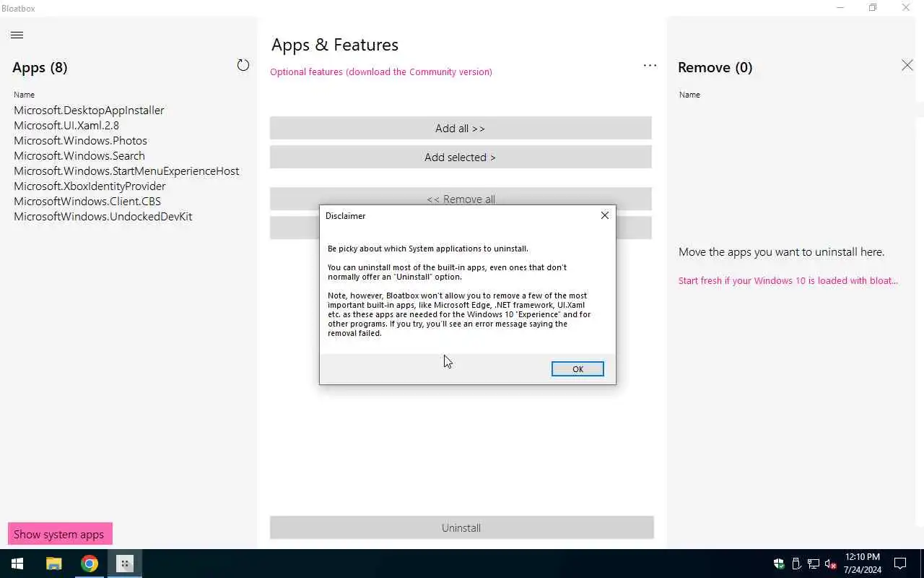Open the Start fresh Windows 10 link

coord(788,280)
